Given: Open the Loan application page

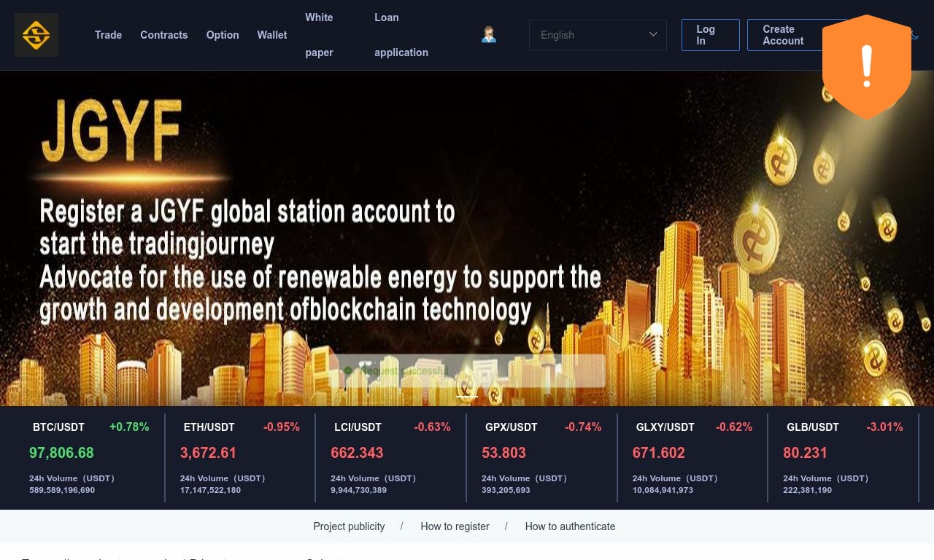Looking at the screenshot, I should [401, 35].
